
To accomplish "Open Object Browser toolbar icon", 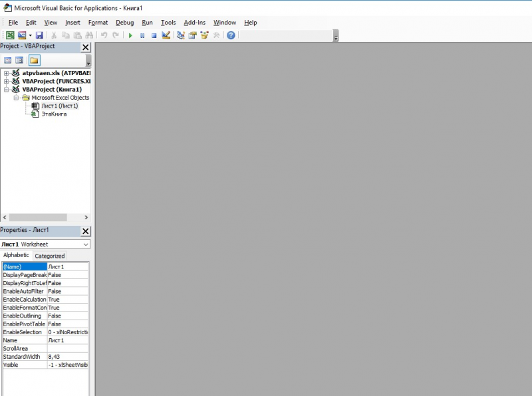I will pos(205,35).
